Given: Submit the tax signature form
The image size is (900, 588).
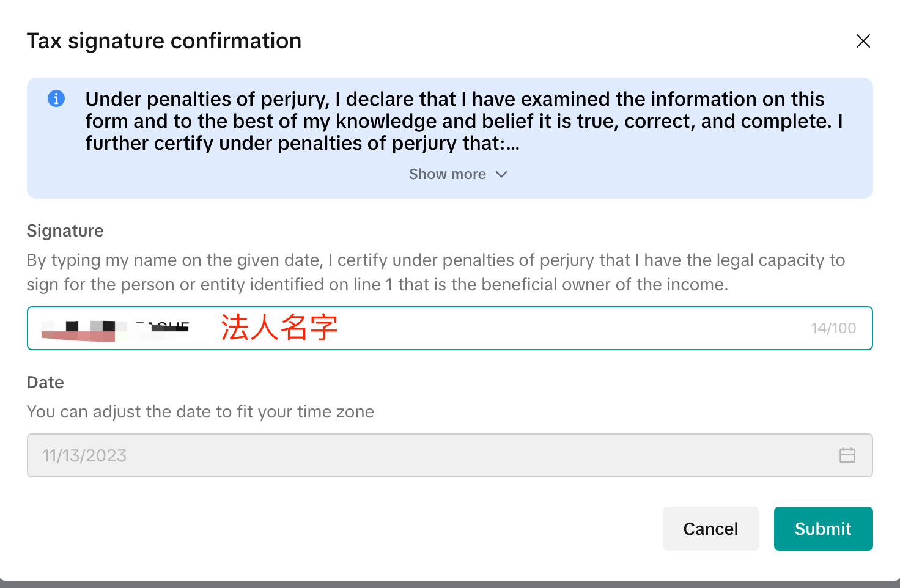Looking at the screenshot, I should tap(822, 529).
